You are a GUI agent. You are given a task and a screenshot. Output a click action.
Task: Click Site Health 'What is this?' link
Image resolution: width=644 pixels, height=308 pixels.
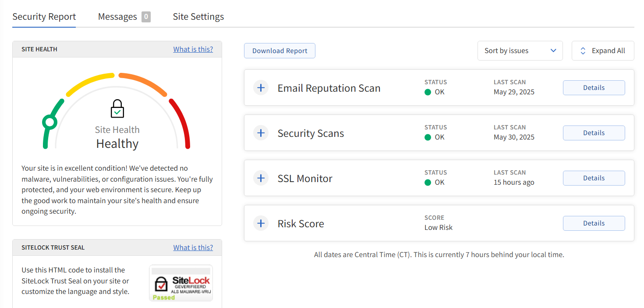pos(193,49)
